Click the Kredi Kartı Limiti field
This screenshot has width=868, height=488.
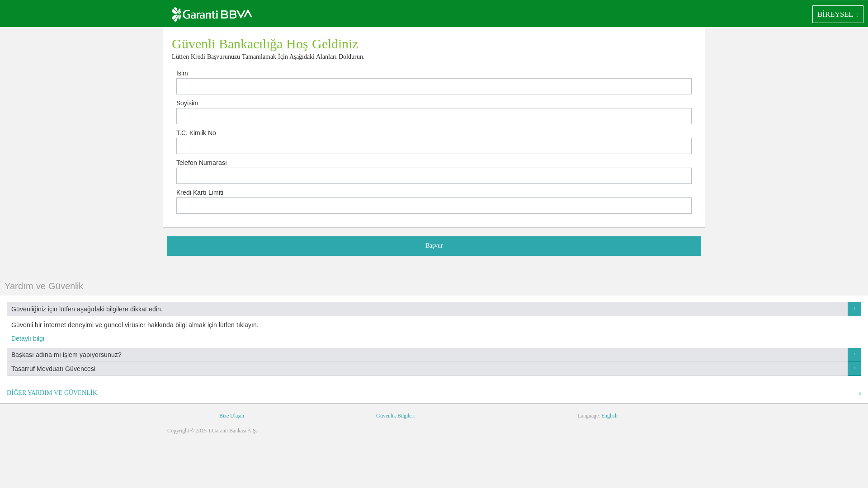tap(434, 206)
